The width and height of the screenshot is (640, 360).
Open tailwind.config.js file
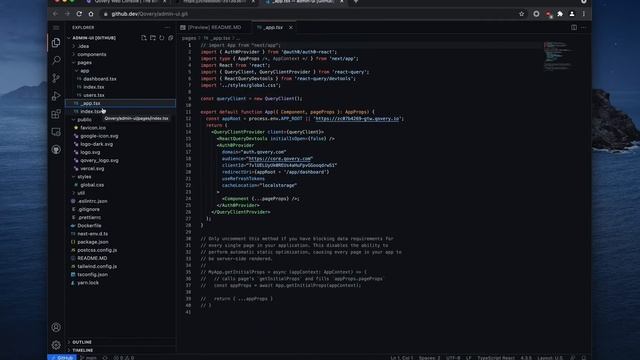pos(97,267)
